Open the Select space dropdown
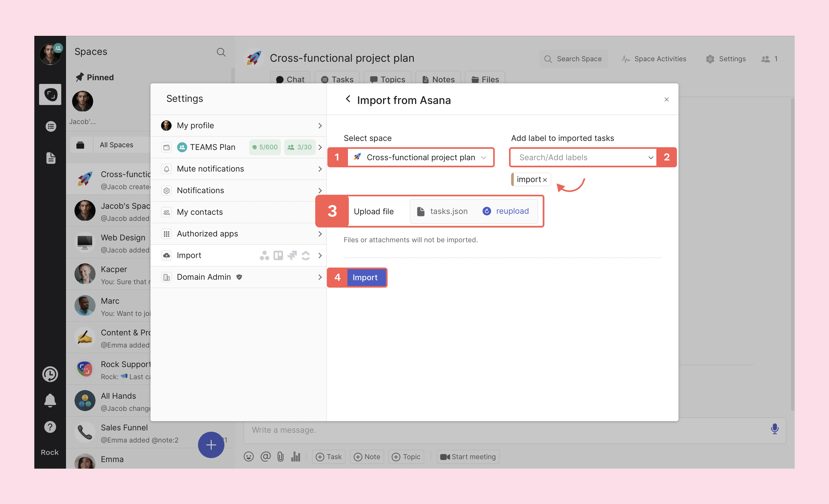This screenshot has width=829, height=504. click(420, 157)
